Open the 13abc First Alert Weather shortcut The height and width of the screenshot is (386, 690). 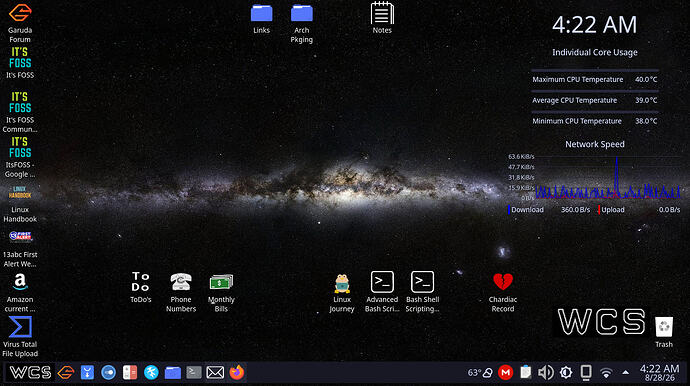point(20,237)
